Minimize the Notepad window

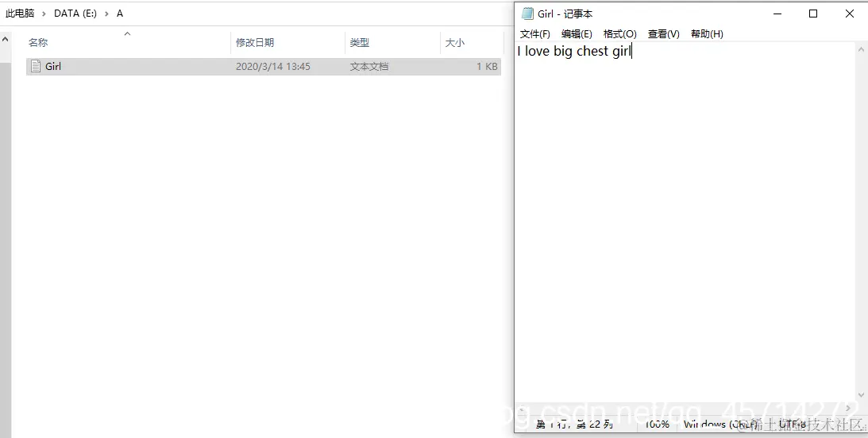tap(777, 14)
